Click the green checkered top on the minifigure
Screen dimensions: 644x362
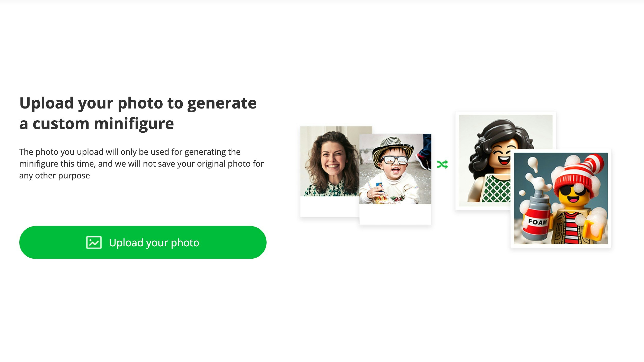click(497, 189)
